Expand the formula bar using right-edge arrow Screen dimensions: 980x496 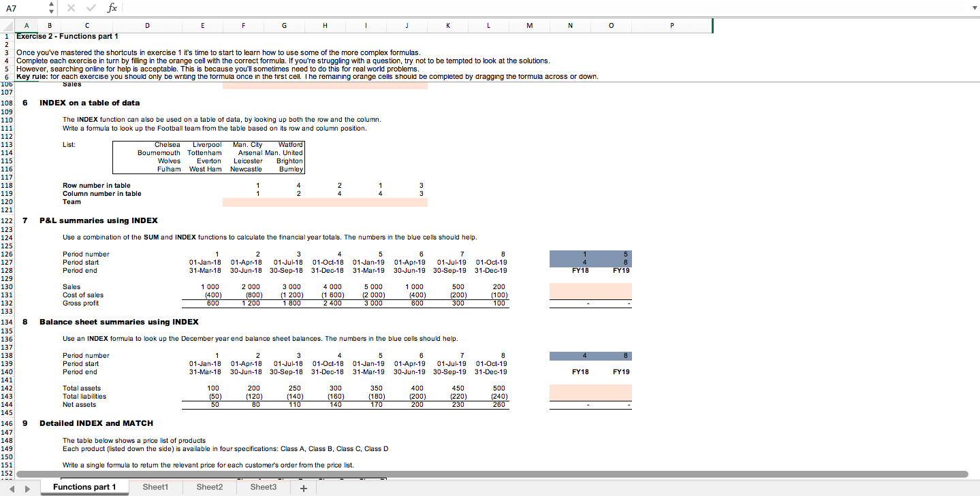[973, 7]
